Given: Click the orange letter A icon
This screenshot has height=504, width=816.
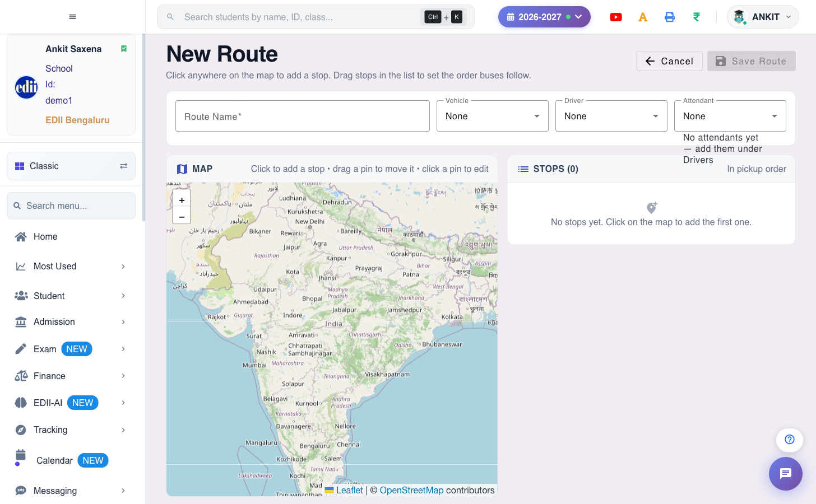Looking at the screenshot, I should pyautogui.click(x=643, y=17).
